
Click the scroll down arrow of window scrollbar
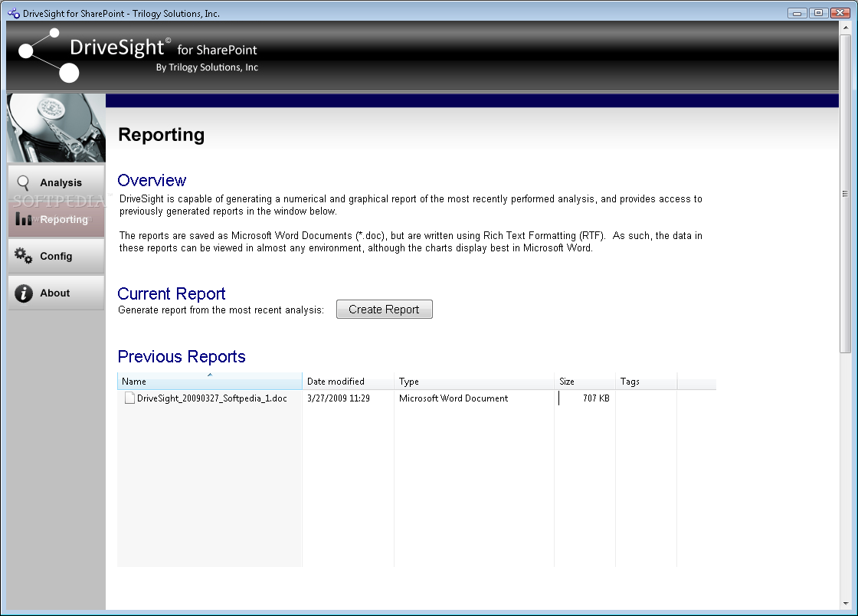click(846, 604)
